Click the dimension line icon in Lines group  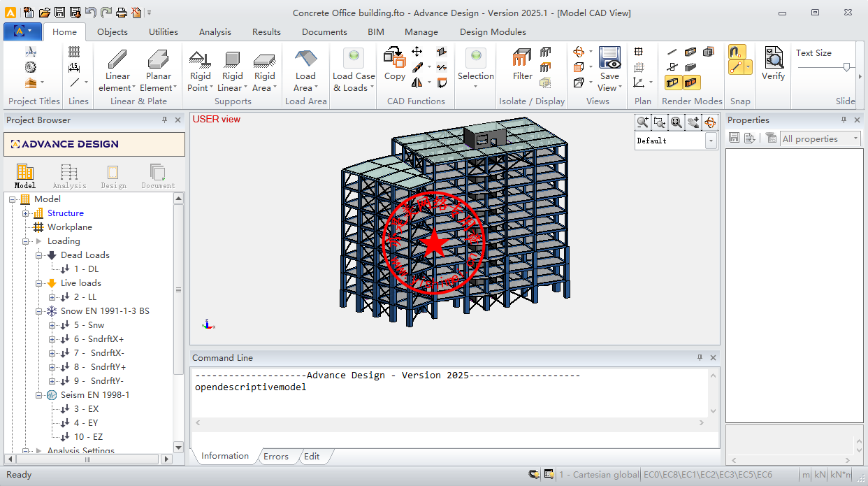[74, 67]
